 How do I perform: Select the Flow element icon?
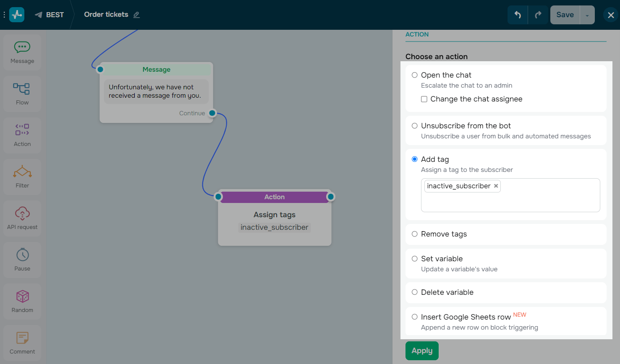click(x=22, y=94)
